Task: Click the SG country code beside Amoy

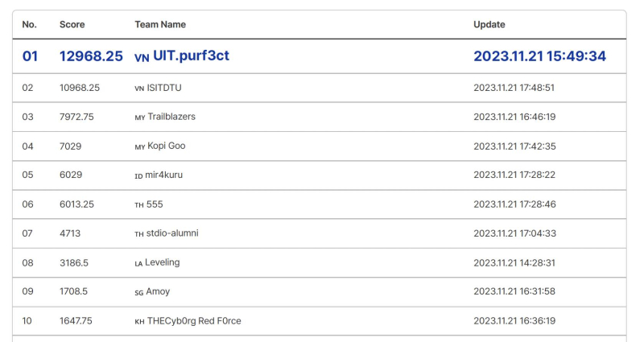Action: pyautogui.click(x=139, y=293)
